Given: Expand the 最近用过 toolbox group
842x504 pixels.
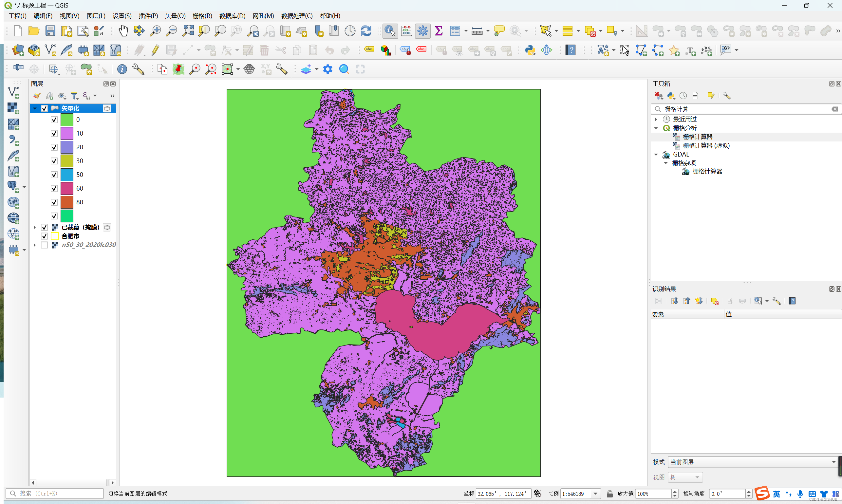Looking at the screenshot, I should pos(656,119).
